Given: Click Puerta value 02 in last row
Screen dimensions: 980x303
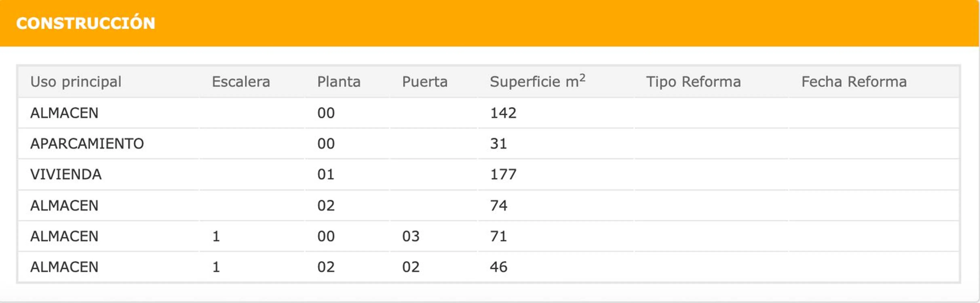Looking at the screenshot, I should (411, 267).
